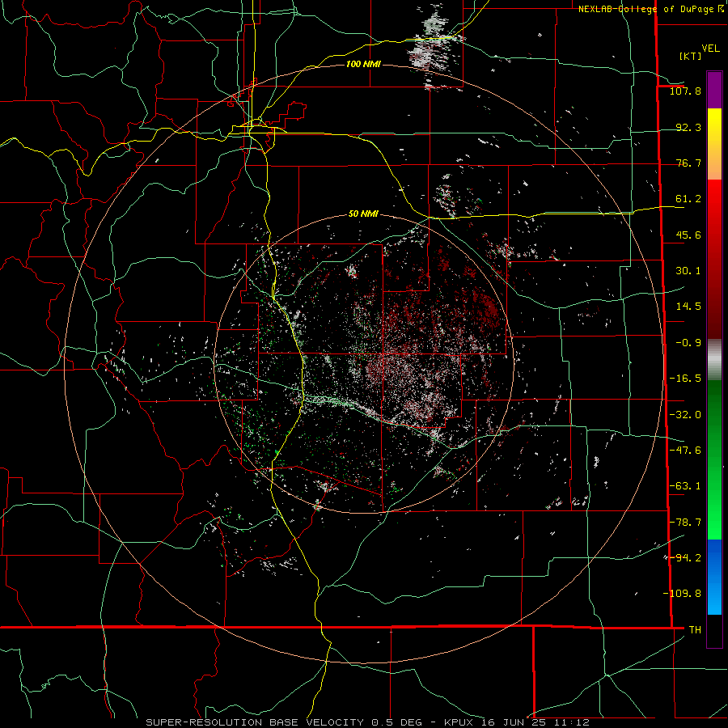Click the 100 NMI range ring label

pos(363,64)
